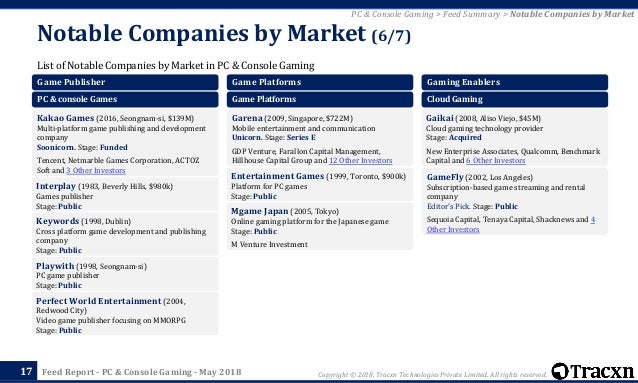Click the Kakao Games company name
The height and width of the screenshot is (383, 638).
pos(65,118)
